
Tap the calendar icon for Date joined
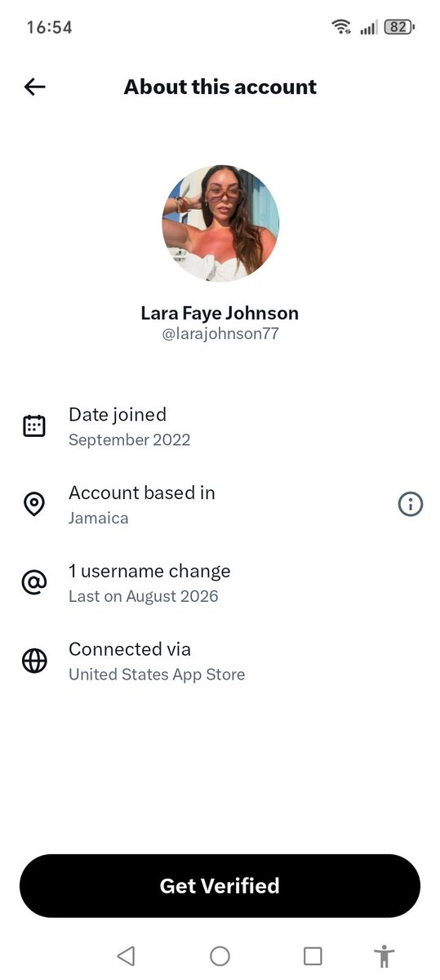click(34, 426)
